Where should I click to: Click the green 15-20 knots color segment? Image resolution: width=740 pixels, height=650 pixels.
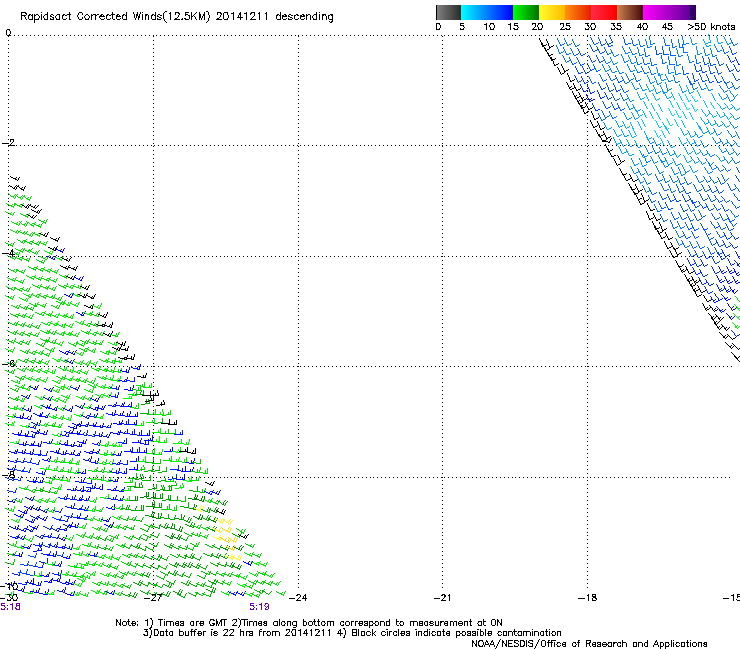[x=526, y=12]
